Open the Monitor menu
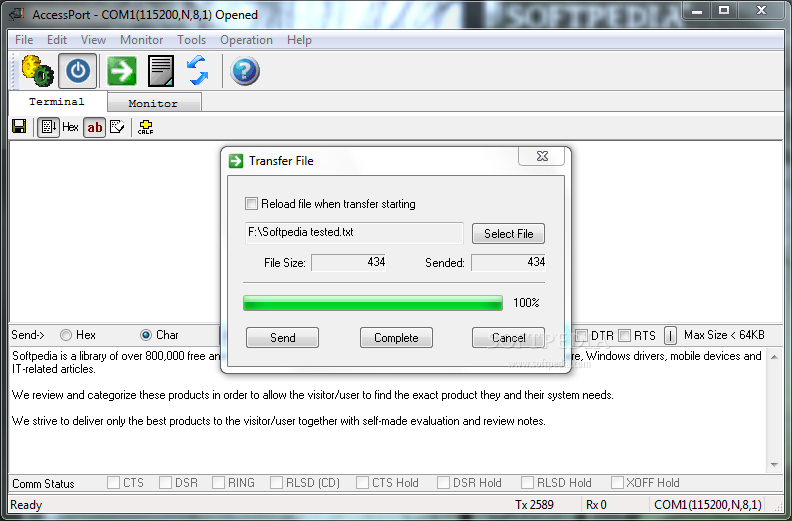This screenshot has height=521, width=792. (141, 40)
